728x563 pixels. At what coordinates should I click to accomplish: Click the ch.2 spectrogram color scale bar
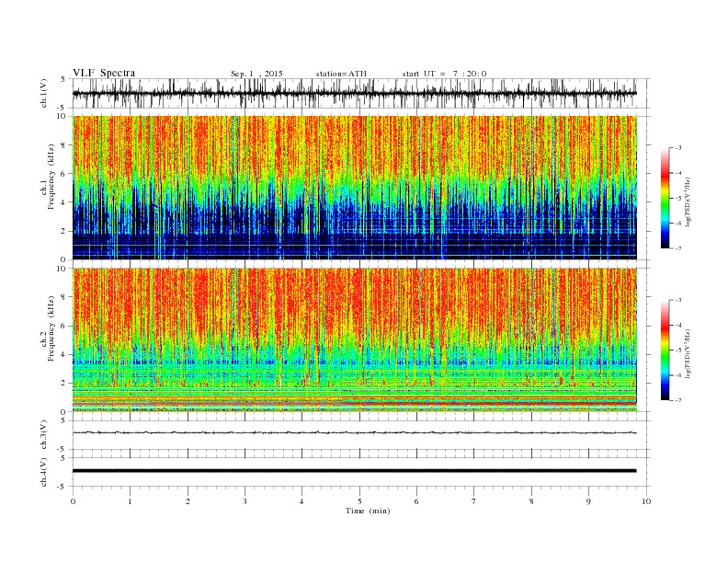pos(665,350)
